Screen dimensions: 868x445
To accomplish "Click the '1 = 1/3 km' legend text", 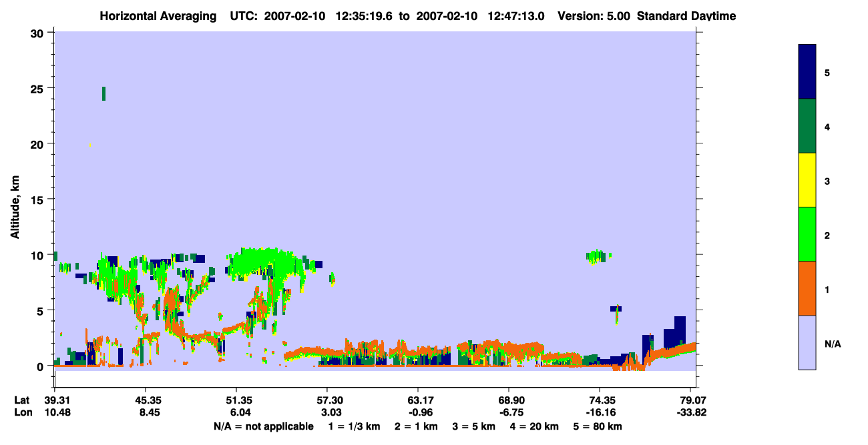I will pos(355,426).
